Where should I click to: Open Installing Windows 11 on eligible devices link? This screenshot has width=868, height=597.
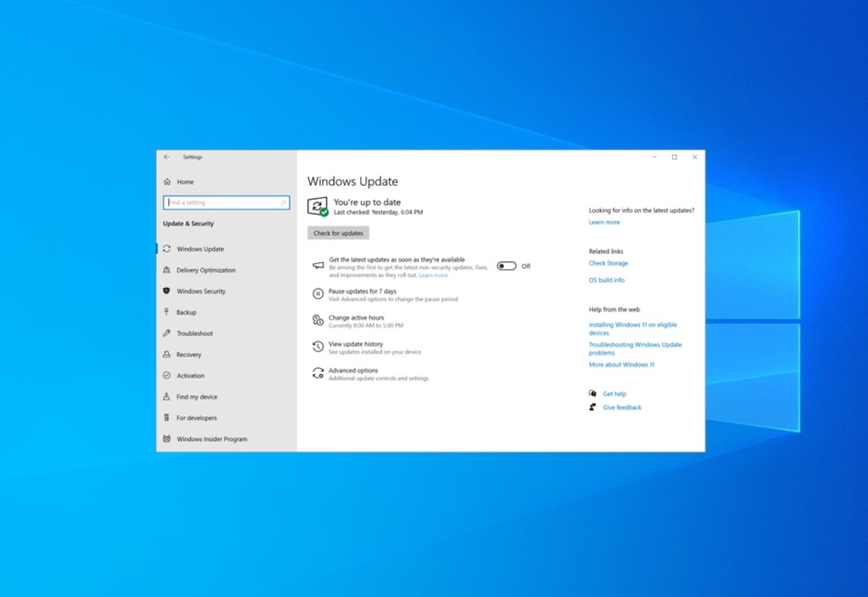pyautogui.click(x=633, y=329)
